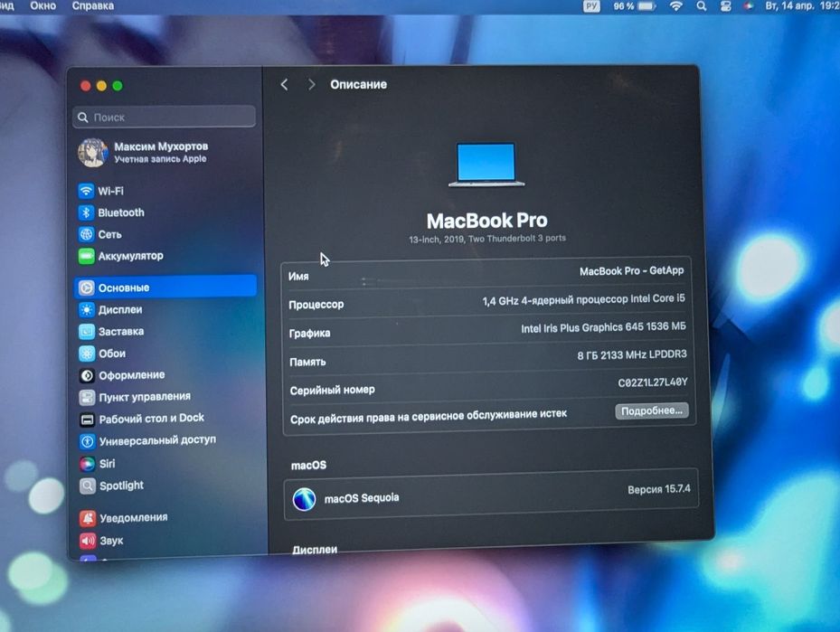Viewport: 840px width, 632px height.
Task: Click the macOS Sequoia row label
Action: tap(362, 498)
